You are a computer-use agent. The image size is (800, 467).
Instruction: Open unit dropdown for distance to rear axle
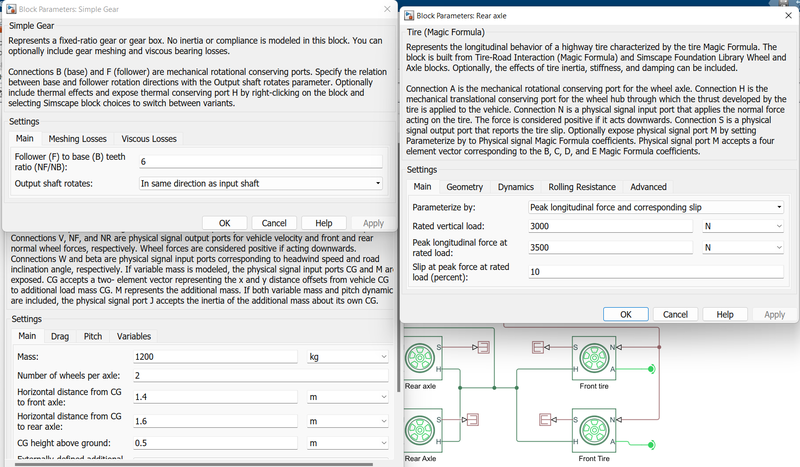tap(347, 422)
